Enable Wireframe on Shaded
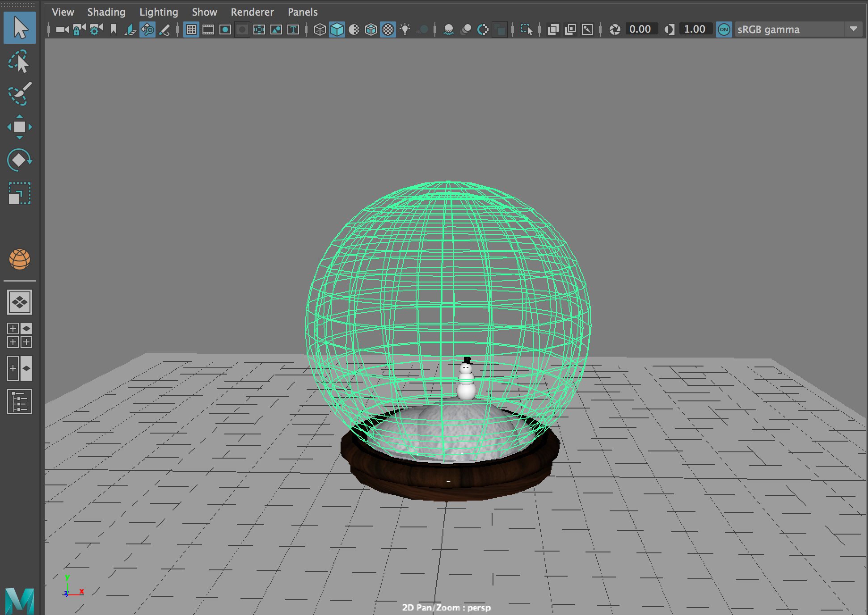This screenshot has width=868, height=615. 371,29
